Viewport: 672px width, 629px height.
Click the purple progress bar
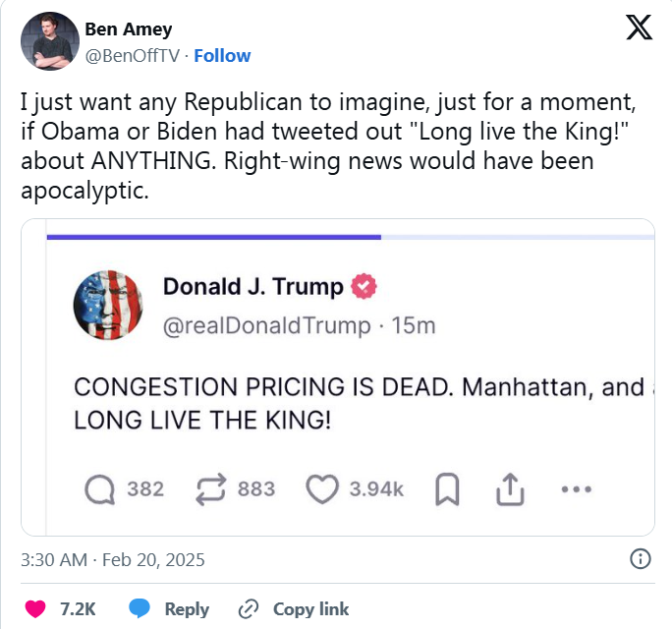pyautogui.click(x=213, y=237)
